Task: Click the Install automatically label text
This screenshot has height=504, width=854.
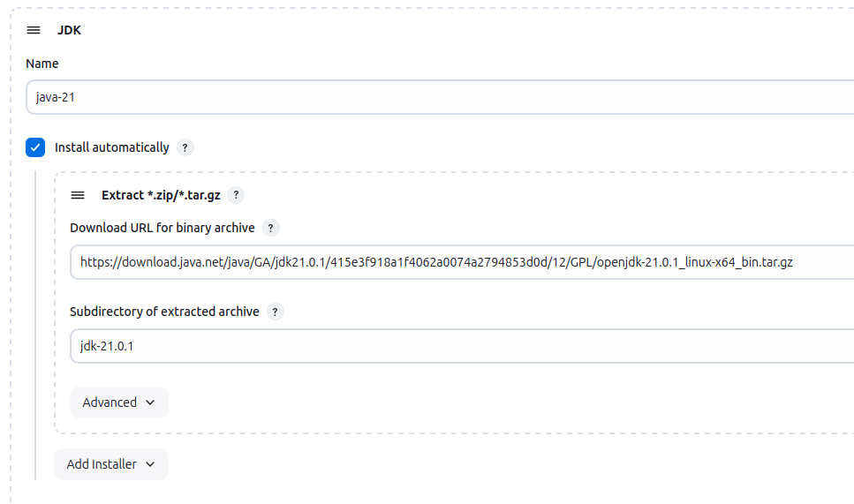Action: coord(111,147)
